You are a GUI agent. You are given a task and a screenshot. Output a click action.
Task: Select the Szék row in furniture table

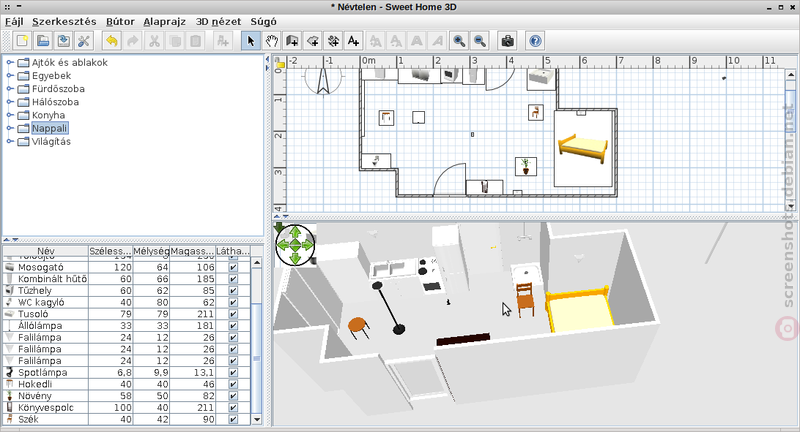click(127, 420)
